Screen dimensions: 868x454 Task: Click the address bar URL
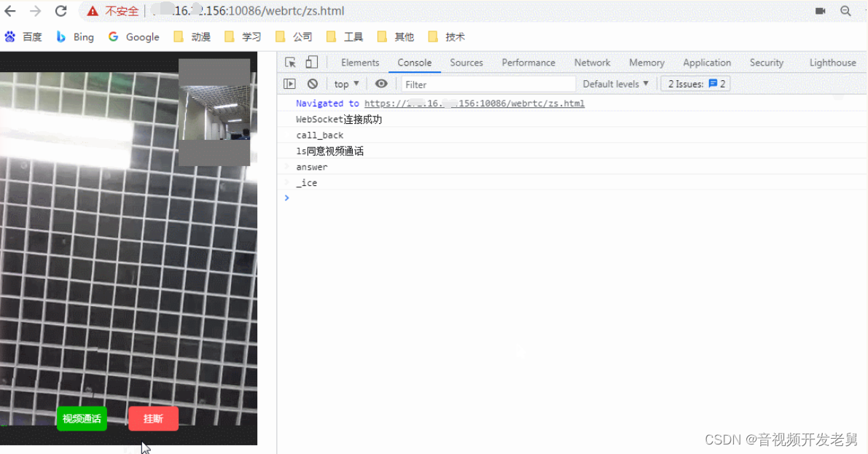(x=248, y=11)
